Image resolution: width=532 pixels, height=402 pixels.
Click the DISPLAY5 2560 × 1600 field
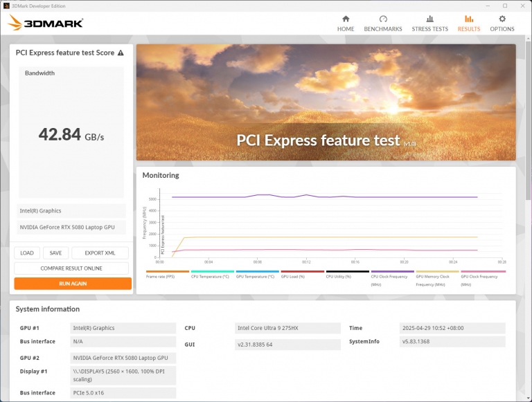[x=123, y=375]
